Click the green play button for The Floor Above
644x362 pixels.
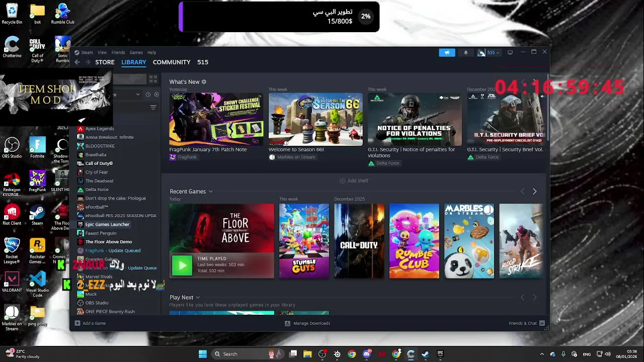coord(182,265)
